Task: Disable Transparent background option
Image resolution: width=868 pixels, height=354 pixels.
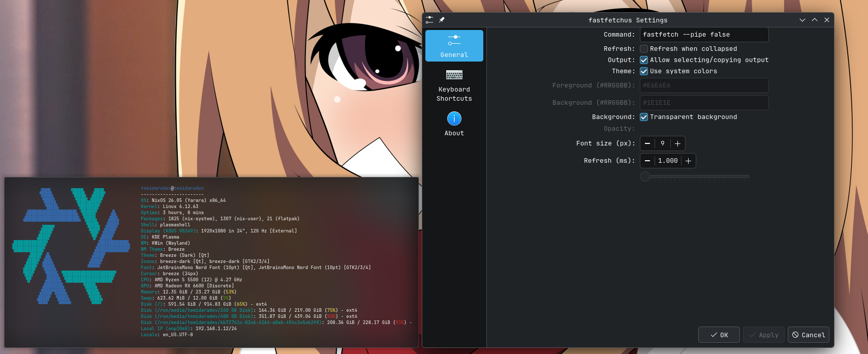Action: pos(644,117)
